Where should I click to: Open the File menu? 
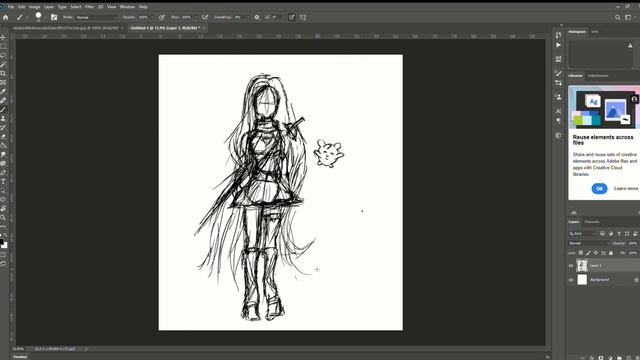(x=11, y=7)
